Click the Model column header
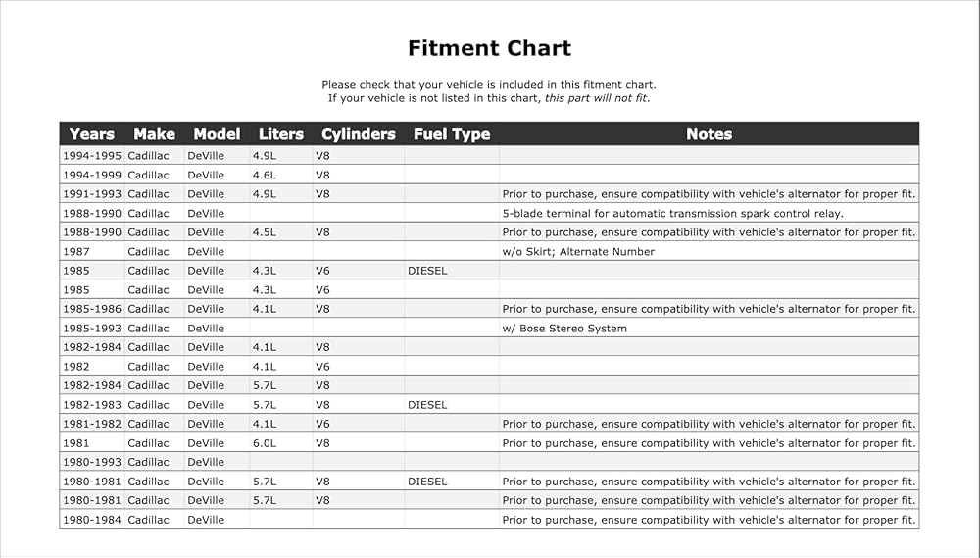Viewport: 980px width, 558px height. coord(217,134)
